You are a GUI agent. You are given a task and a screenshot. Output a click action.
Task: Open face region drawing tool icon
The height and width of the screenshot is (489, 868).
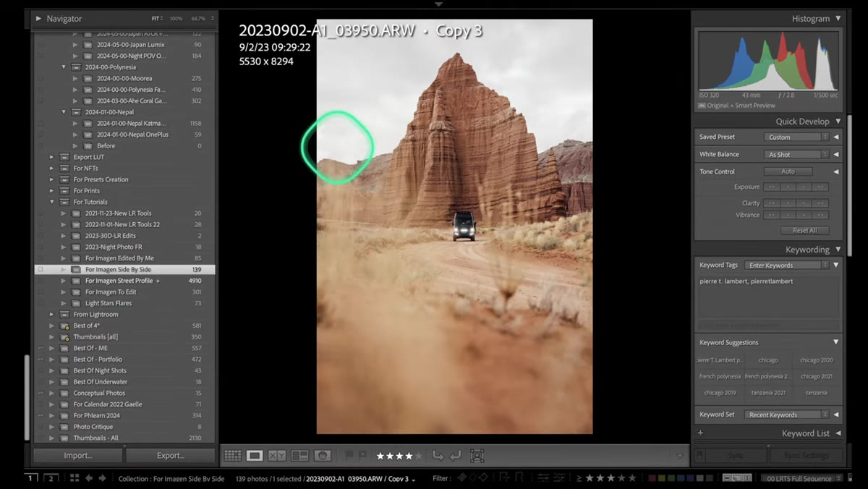(477, 456)
